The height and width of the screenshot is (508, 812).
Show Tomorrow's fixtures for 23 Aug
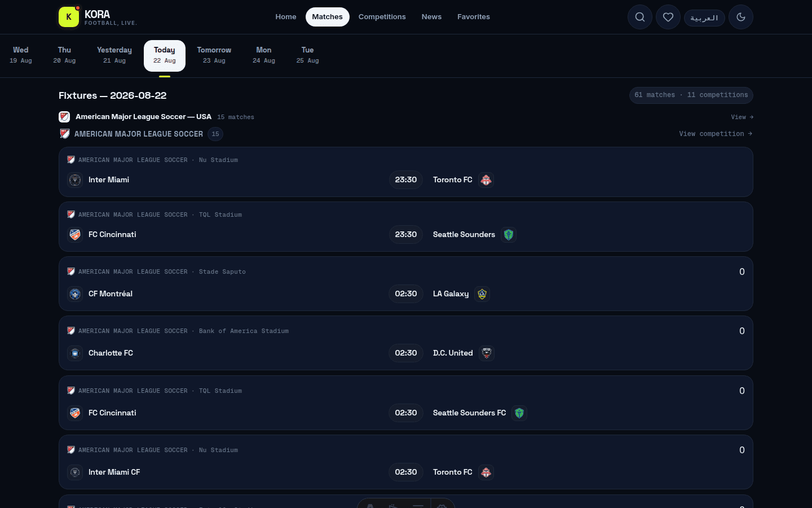[214, 55]
